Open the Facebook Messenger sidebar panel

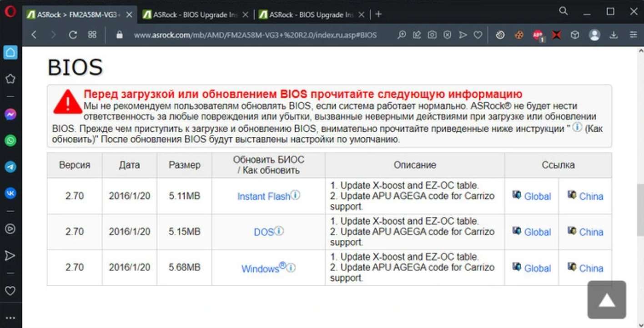(10, 114)
